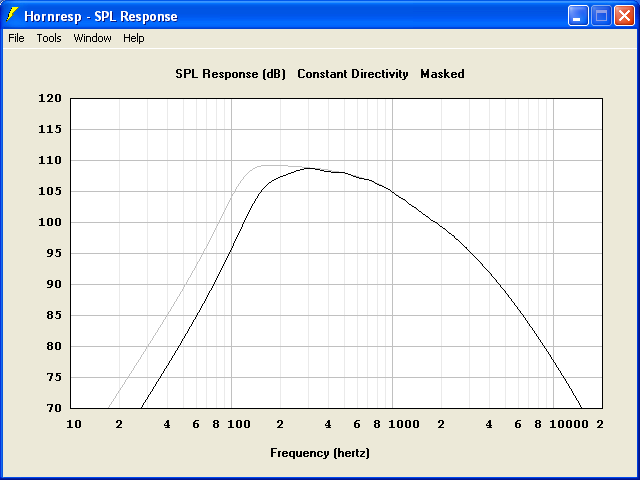
Task: Minimize the Hornresp SPL Response window
Action: (x=578, y=16)
